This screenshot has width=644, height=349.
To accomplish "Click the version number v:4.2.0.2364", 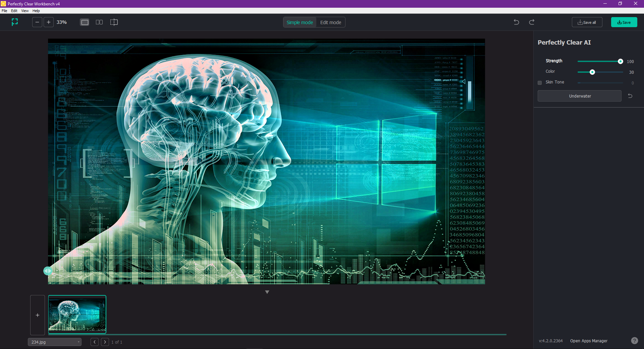I will tap(551, 341).
